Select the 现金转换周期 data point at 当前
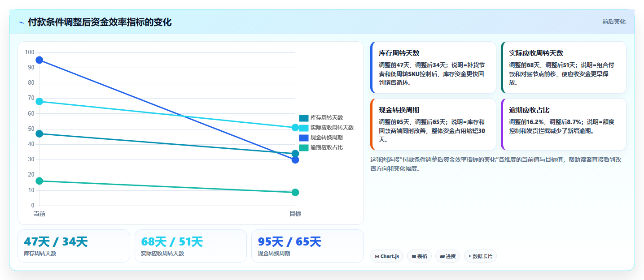 point(39,60)
